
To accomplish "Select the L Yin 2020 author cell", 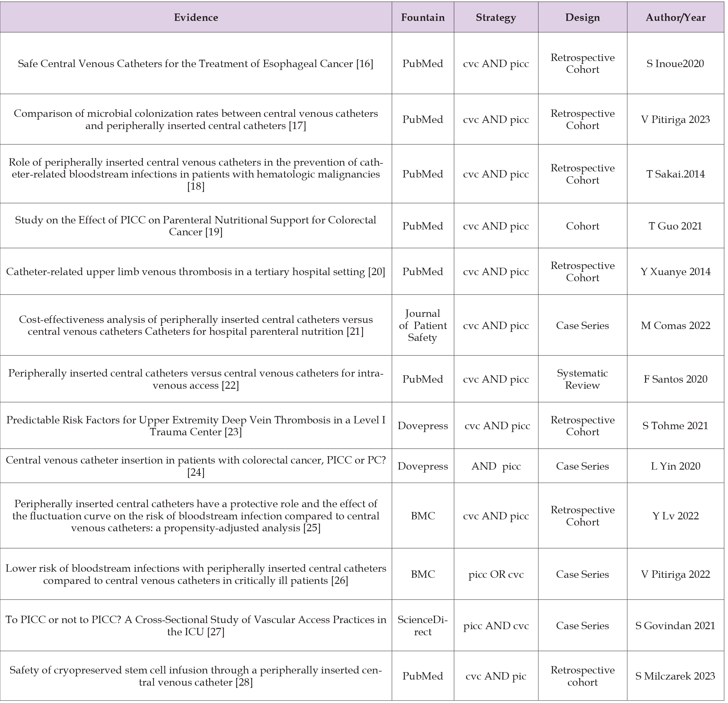I will 675,466.
